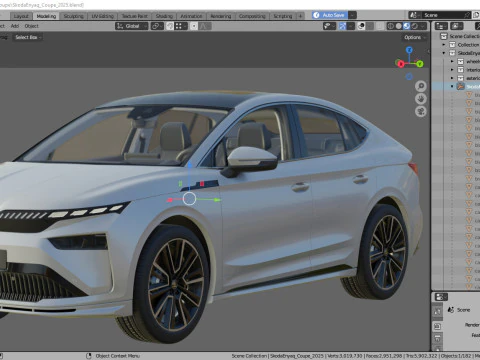Open proportional editing falloff dropdown
The width and height of the screenshot is (480, 360).
205,26
